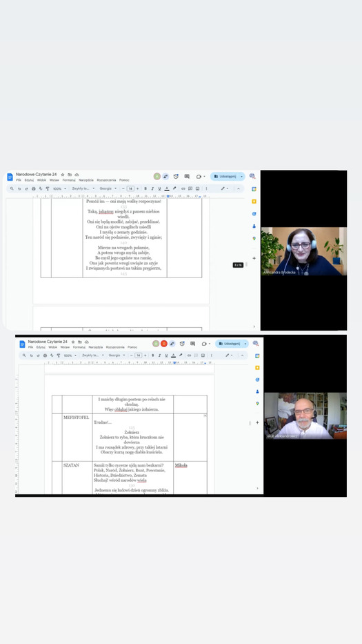This screenshot has height=644, width=362.
Task: Select Aleksandra Brodecka's video thumbnail
Action: [x=303, y=251]
